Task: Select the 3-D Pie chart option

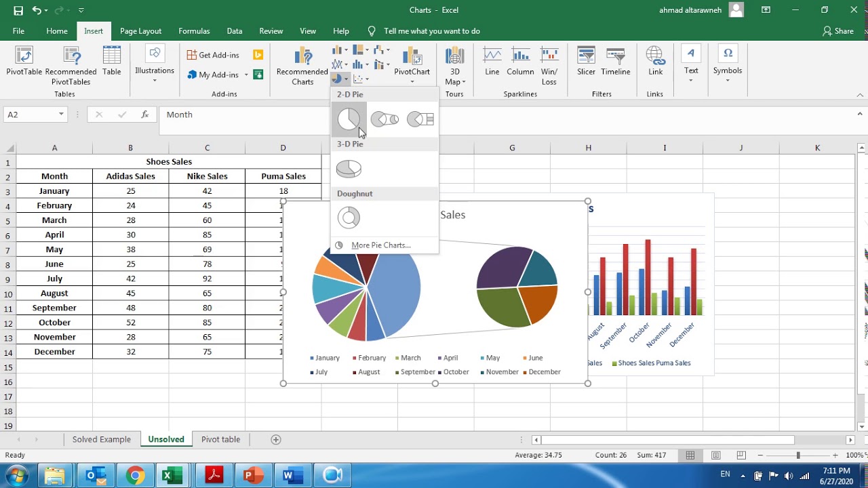Action: pos(349,169)
